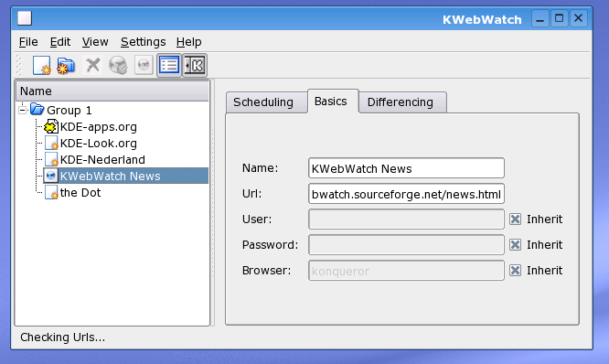The width and height of the screenshot is (609, 364).
Task: Select Group 1 in the tree
Action: [69, 111]
